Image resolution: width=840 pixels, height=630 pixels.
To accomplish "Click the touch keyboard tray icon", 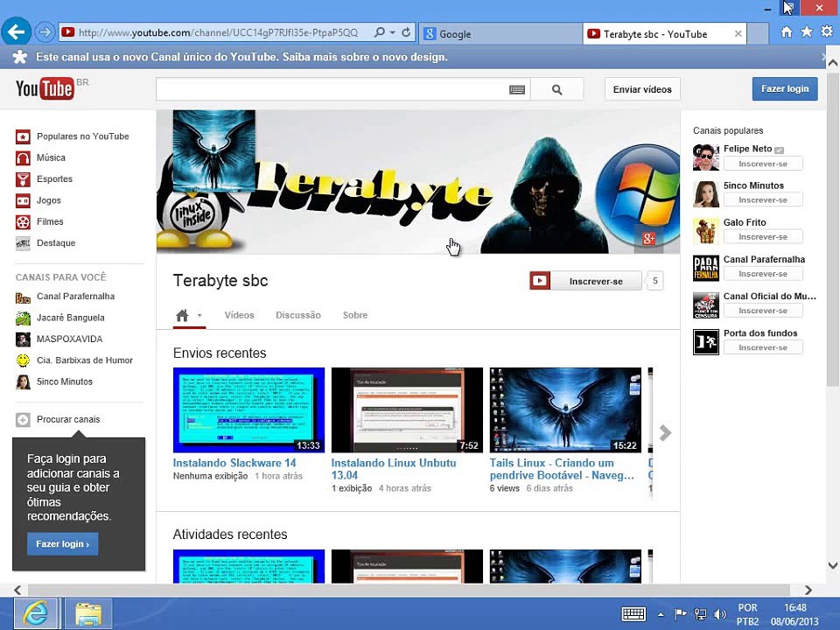I will coord(633,614).
